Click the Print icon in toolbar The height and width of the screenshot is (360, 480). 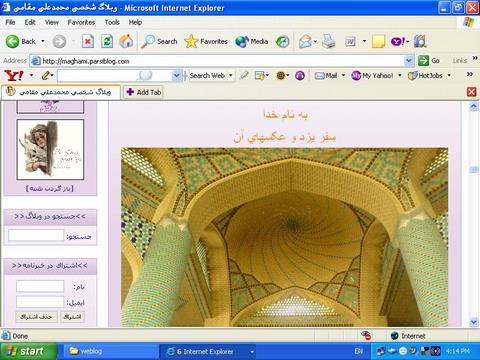pos(329,41)
